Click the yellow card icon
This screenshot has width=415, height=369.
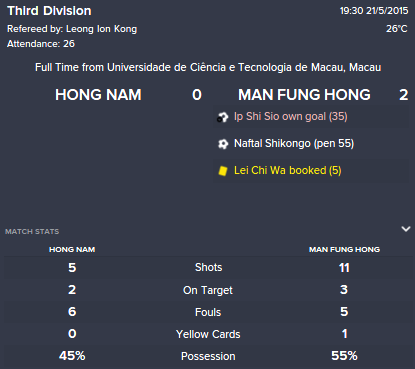point(223,171)
